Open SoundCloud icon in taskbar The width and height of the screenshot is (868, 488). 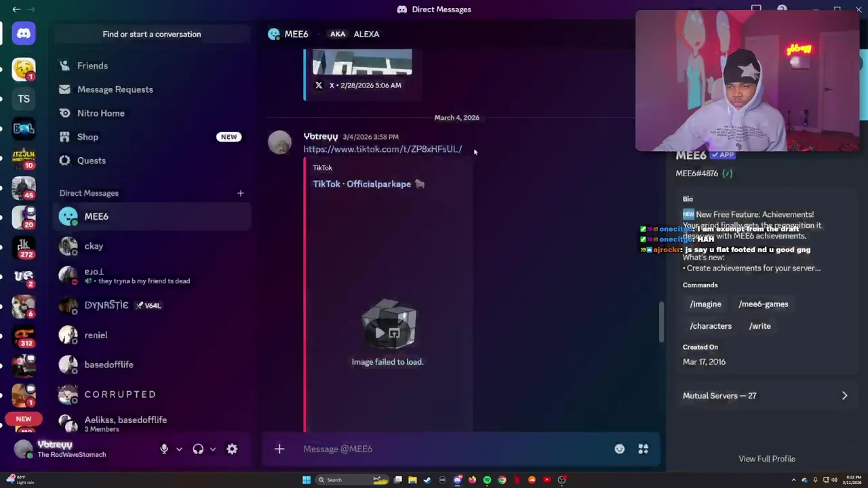point(532,480)
